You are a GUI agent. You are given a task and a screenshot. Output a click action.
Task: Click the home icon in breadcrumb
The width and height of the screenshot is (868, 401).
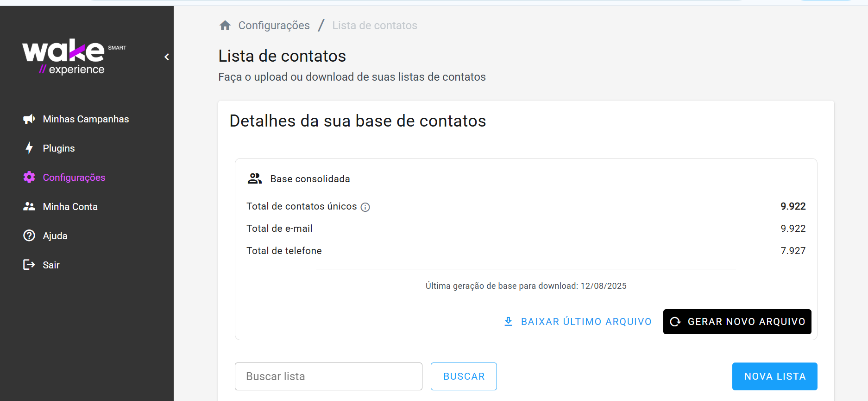pyautogui.click(x=225, y=25)
